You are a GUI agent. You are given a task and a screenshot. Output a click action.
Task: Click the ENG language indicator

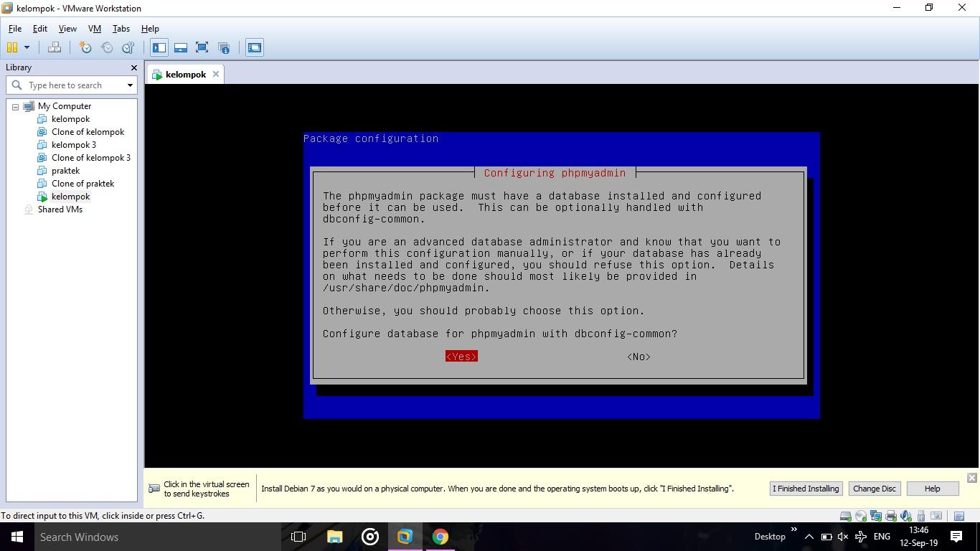882,537
